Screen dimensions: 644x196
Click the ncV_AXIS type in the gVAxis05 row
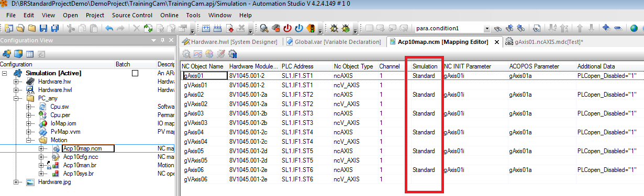point(355,160)
